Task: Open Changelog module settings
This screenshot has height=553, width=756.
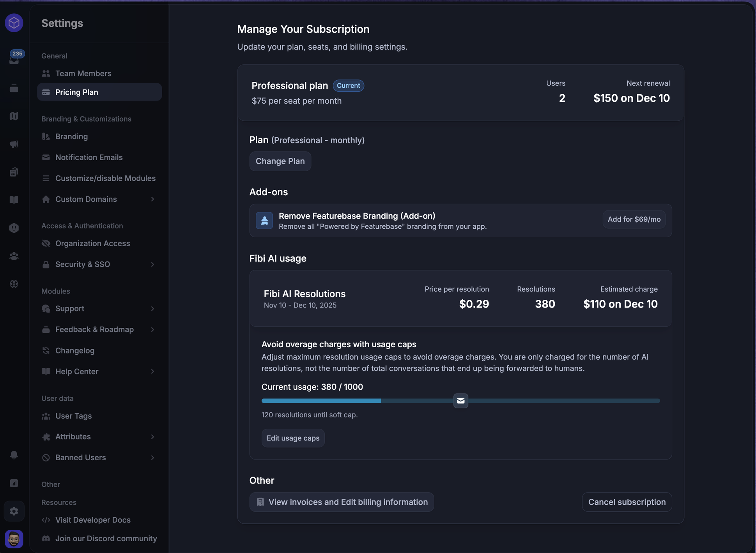Action: click(99, 350)
